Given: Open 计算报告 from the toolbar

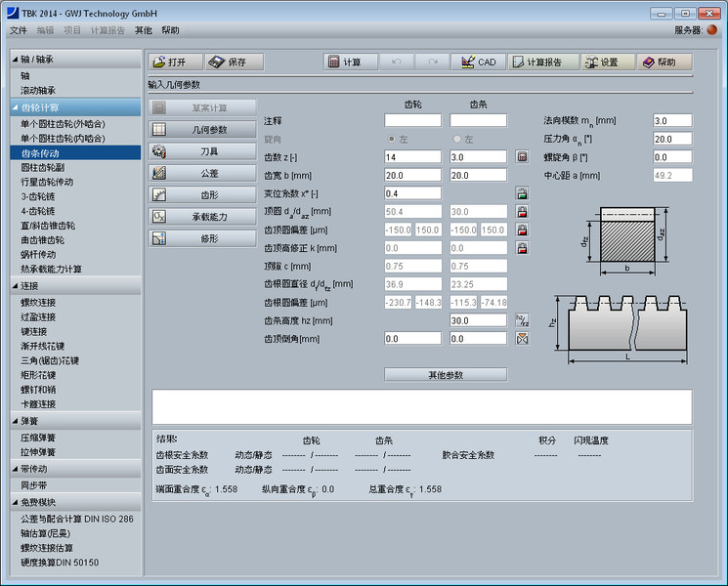Looking at the screenshot, I should [535, 62].
